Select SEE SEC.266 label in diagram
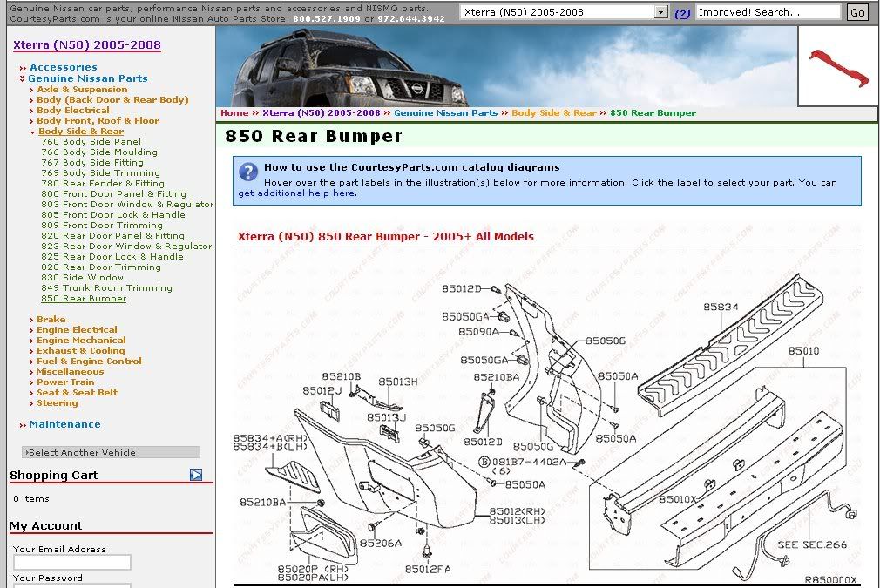 point(811,544)
